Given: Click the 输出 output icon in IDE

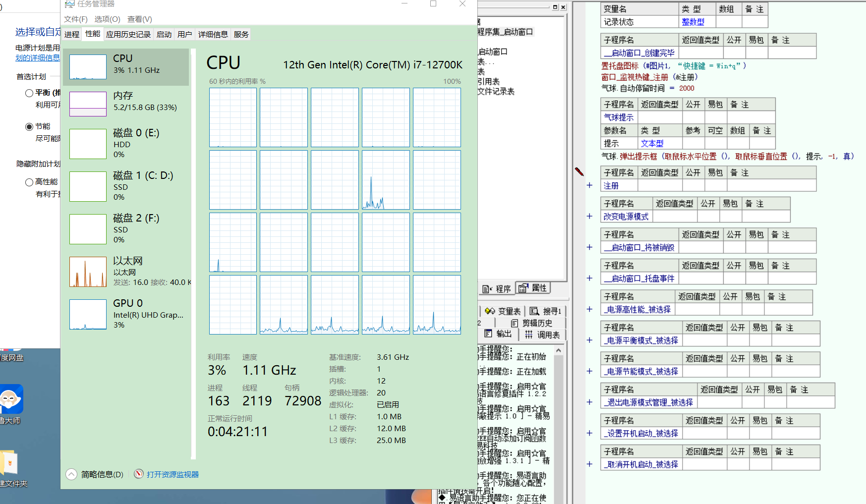Looking at the screenshot, I should click(488, 334).
